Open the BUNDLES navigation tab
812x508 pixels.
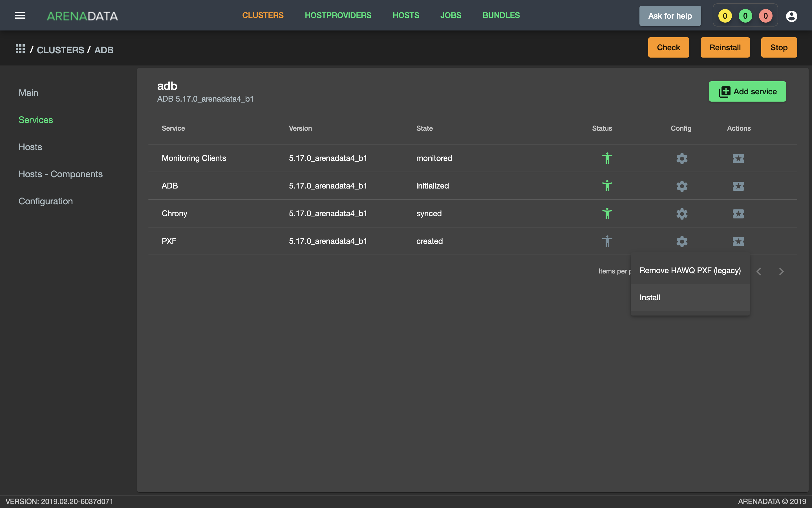(501, 16)
